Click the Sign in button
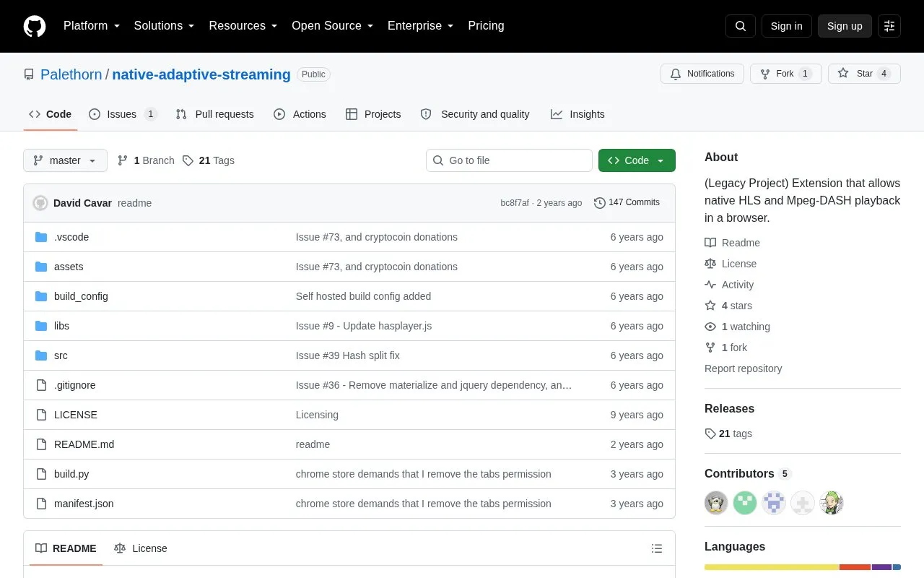 786,26
